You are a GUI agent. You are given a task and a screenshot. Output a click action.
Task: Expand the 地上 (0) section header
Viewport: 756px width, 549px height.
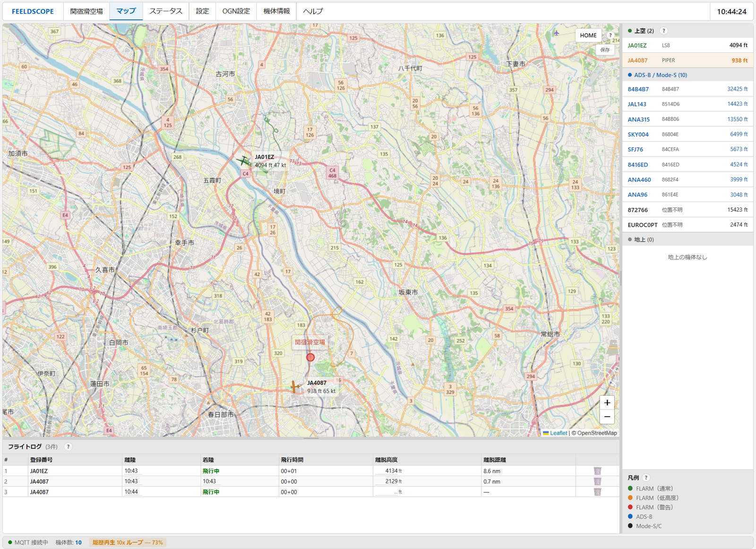687,240
